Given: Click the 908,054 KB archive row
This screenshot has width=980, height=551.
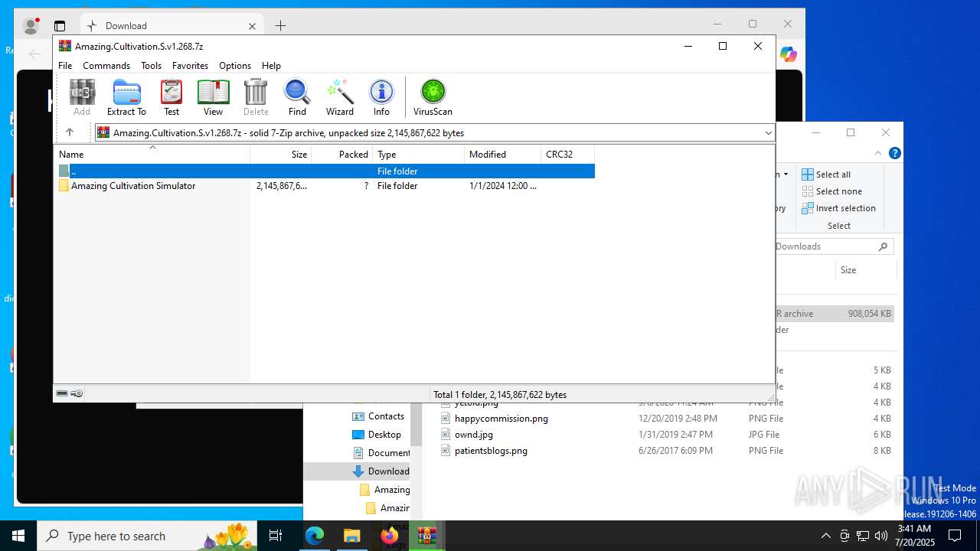Looking at the screenshot, I should point(835,314).
